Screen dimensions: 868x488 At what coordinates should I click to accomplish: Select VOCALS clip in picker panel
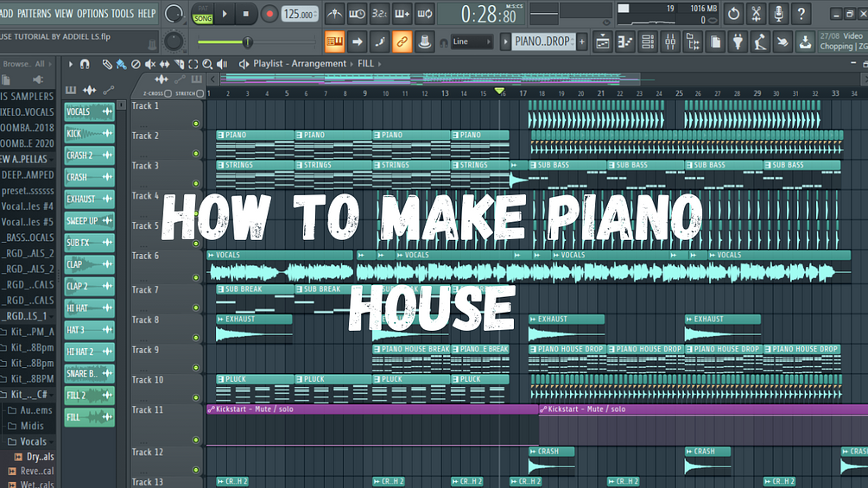(x=89, y=111)
